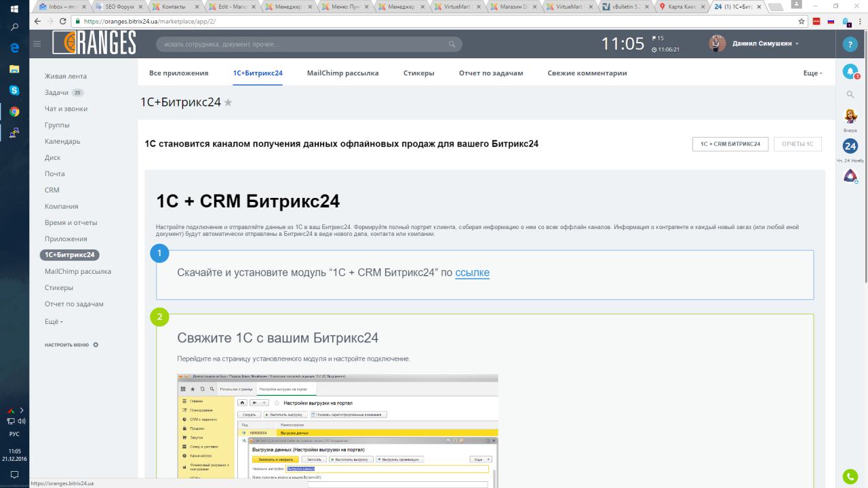Go back to the previous page
Screen dimensions: 868x488
pyautogui.click(x=36, y=21)
